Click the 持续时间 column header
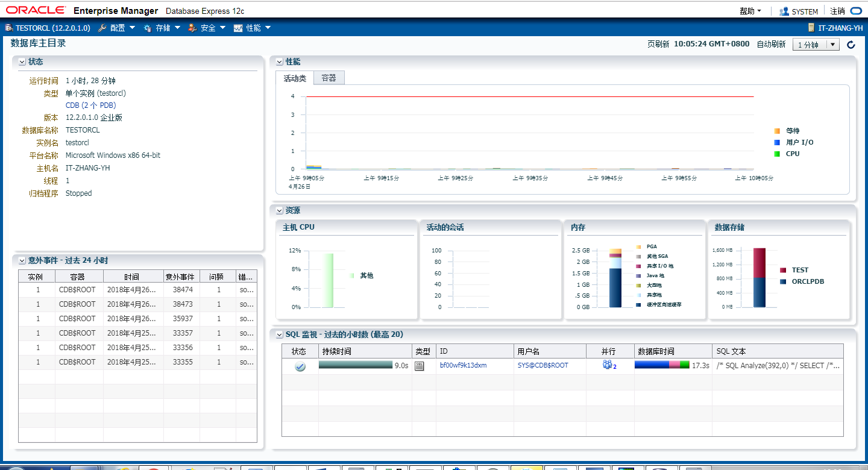 tap(365, 351)
